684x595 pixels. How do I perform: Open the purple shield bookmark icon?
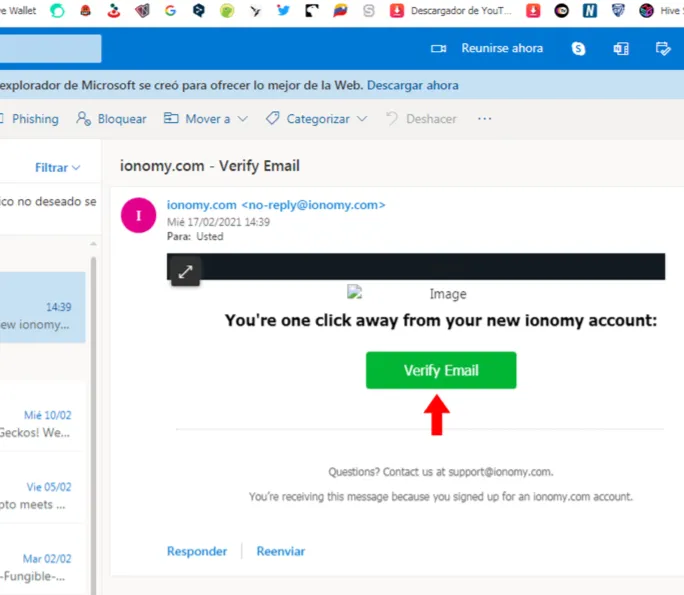tap(142, 10)
